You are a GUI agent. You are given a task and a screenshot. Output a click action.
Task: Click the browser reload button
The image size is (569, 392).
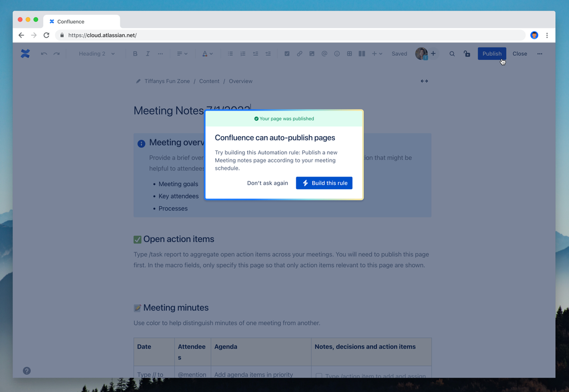pos(47,35)
